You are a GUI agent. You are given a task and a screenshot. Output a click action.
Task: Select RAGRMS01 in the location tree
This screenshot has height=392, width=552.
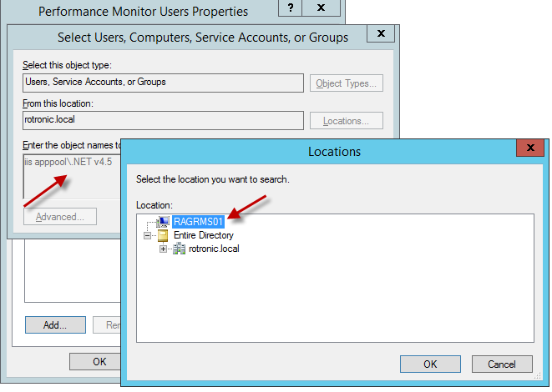198,222
